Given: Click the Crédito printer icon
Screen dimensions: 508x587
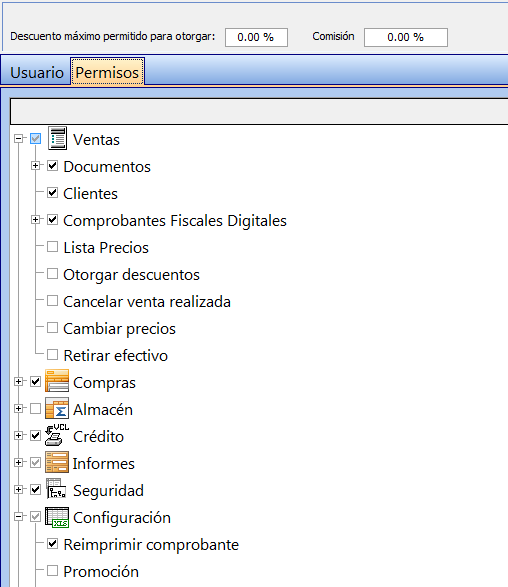Looking at the screenshot, I should [57, 435].
